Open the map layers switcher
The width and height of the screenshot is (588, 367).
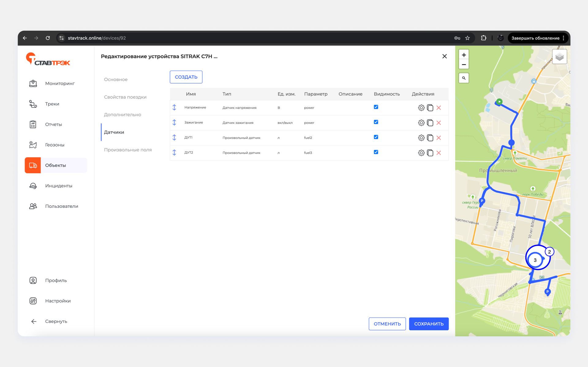point(559,57)
